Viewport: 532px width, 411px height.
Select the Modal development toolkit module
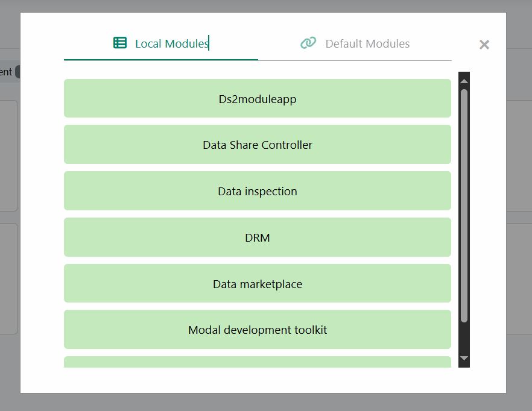pos(258,330)
